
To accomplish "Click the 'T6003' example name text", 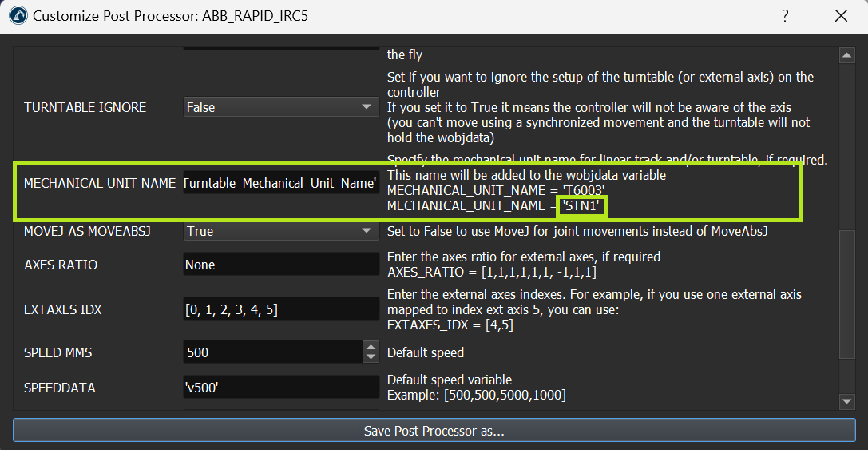I will coord(583,190).
